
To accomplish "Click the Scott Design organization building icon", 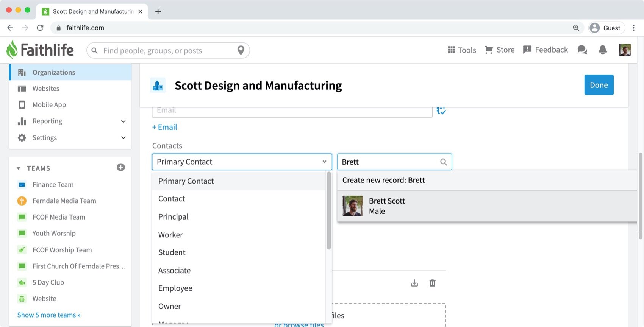I will 158,86.
